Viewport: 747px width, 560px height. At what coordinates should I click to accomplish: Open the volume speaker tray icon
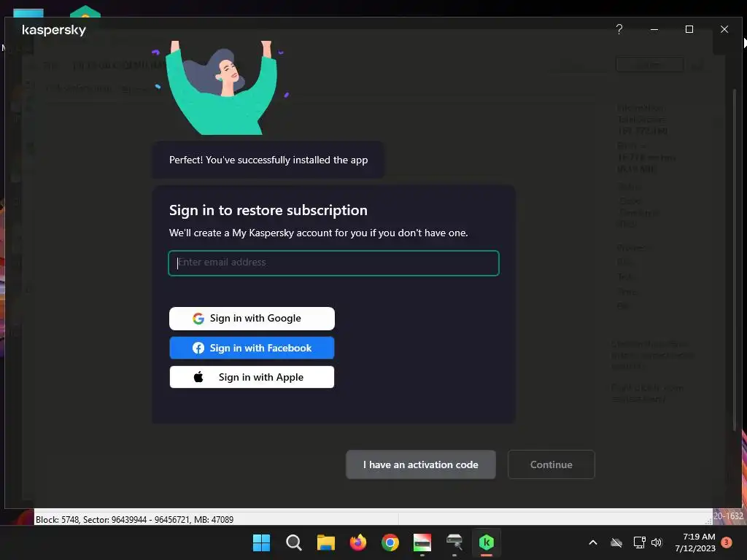coord(657,542)
